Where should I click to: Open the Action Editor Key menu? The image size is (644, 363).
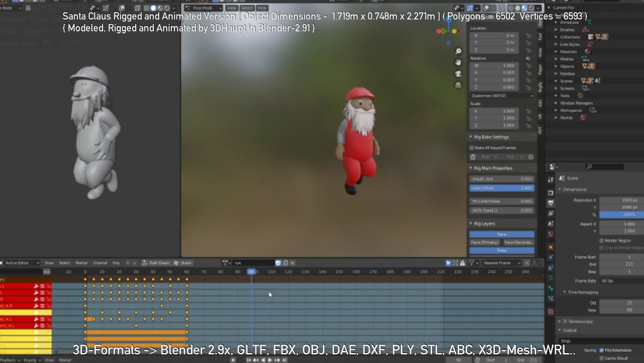[116, 263]
